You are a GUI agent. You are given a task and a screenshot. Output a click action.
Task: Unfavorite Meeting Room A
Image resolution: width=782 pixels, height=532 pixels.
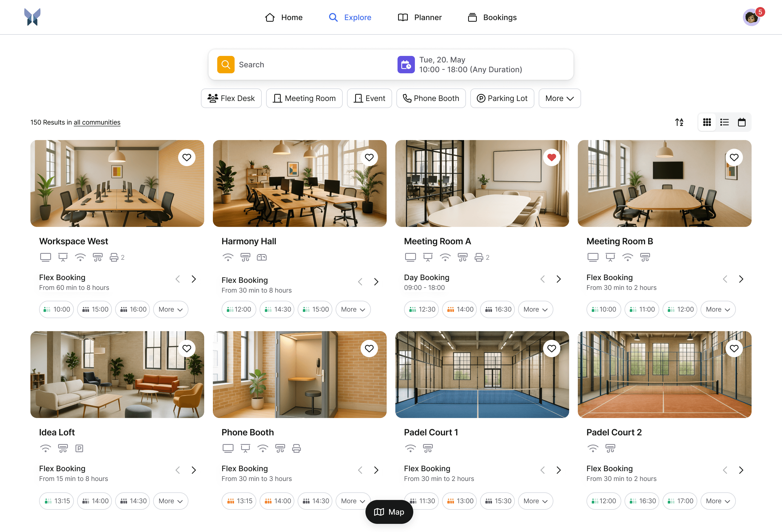[551, 157]
